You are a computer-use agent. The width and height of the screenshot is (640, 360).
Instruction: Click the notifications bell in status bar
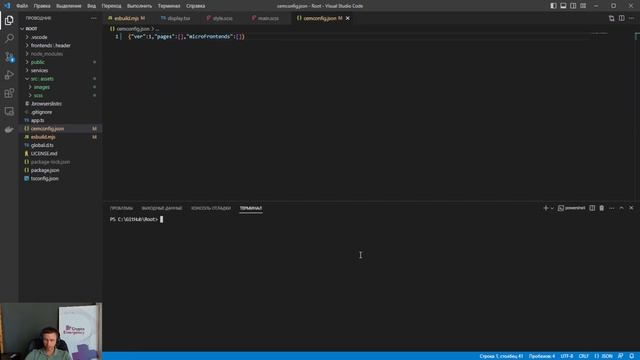632,356
